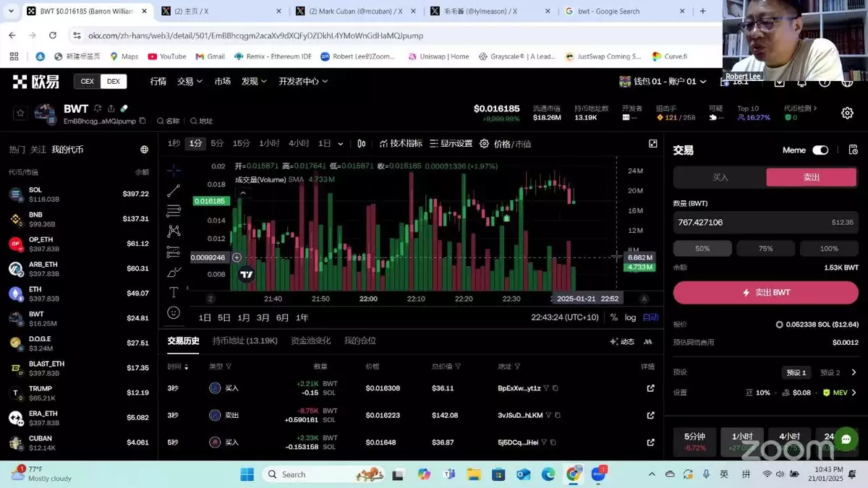This screenshot has width=868, height=488.
Task: Open the network globe filter
Action: tap(145, 150)
